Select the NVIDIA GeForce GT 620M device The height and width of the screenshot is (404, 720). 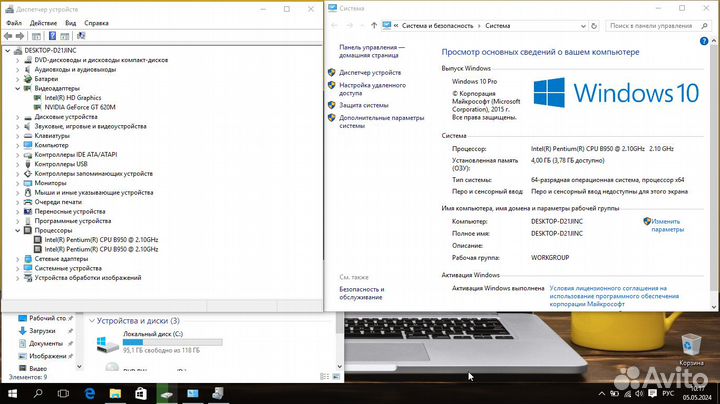(80, 107)
